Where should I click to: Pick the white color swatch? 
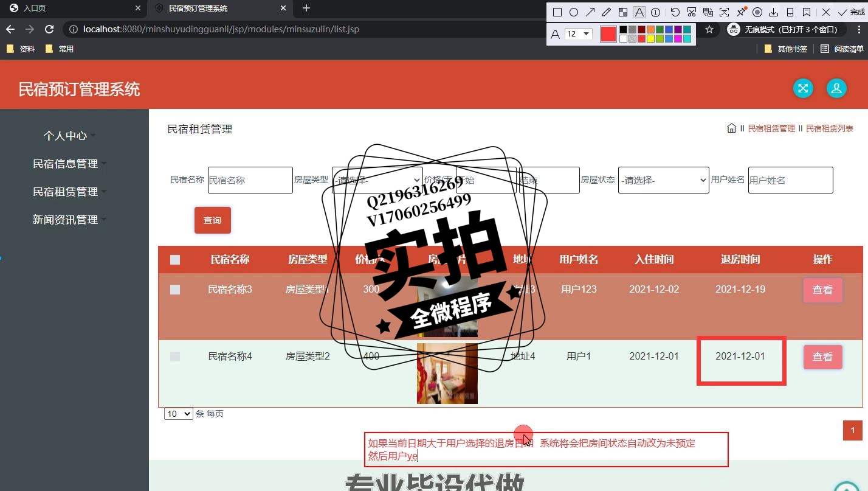click(623, 38)
